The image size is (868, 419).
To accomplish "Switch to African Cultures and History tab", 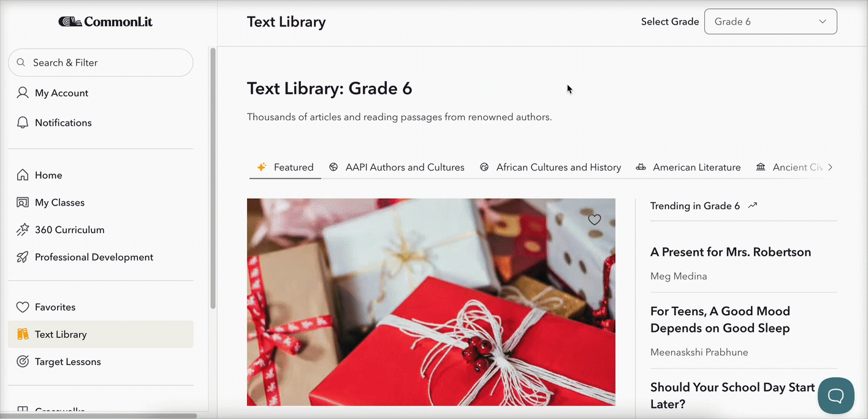I will tap(550, 167).
